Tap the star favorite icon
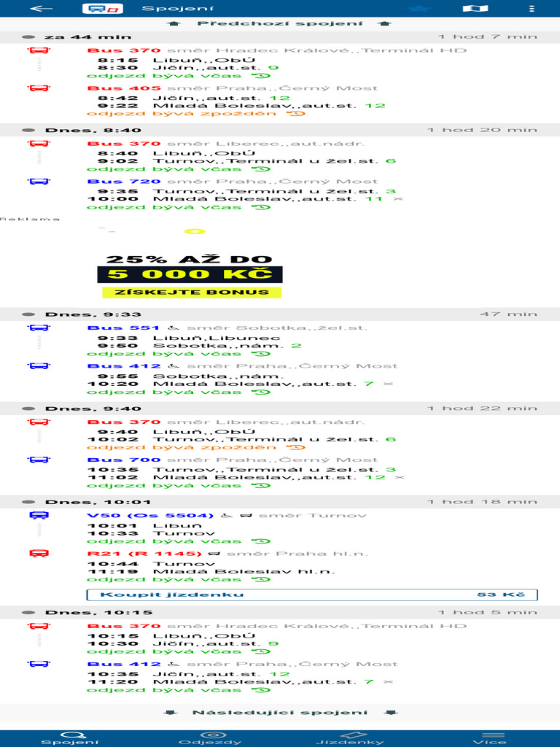 [x=419, y=9]
